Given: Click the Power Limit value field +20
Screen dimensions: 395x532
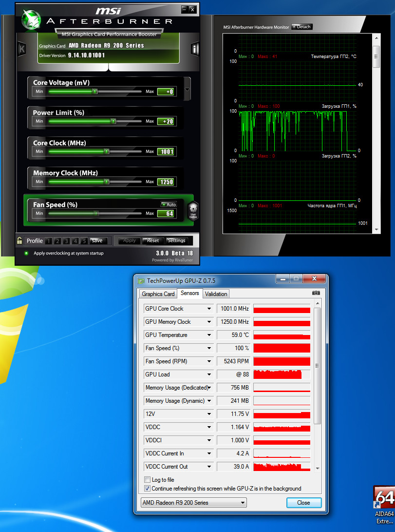Looking at the screenshot, I should coord(166,121).
